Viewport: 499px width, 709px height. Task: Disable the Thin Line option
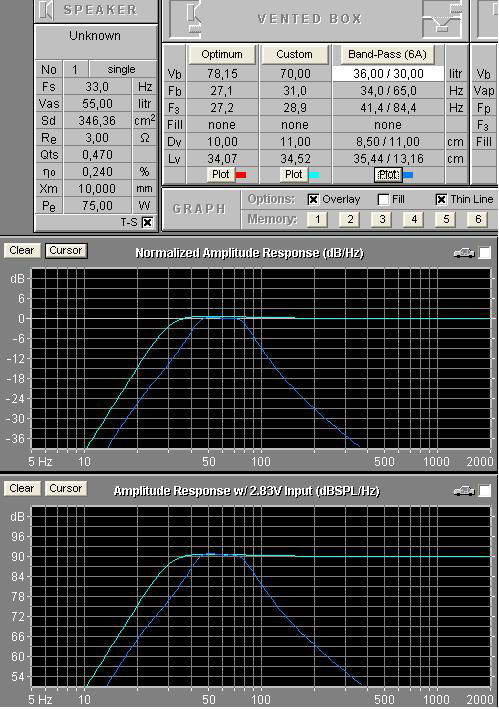click(441, 199)
